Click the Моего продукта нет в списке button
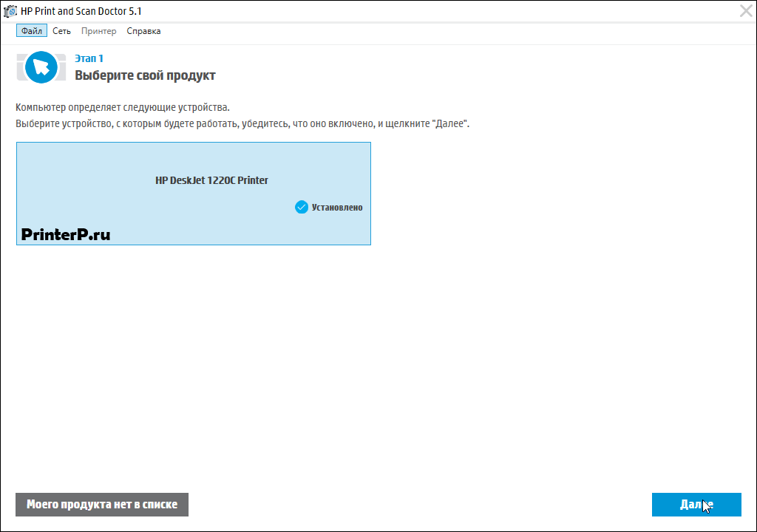This screenshot has height=532, width=757. click(102, 505)
